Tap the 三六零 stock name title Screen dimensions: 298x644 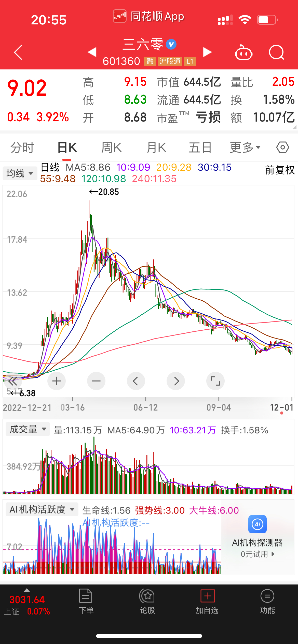point(143,45)
